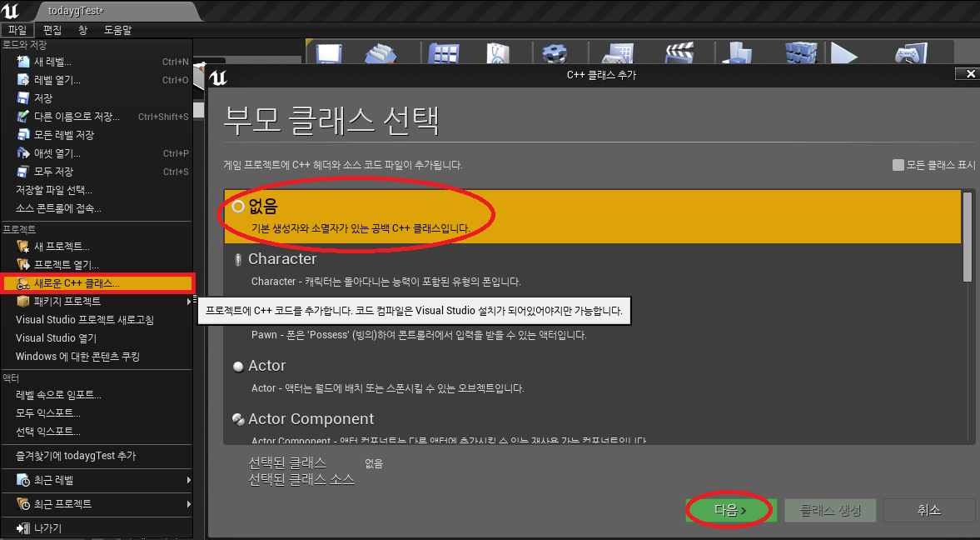This screenshot has width=980, height=540.
Task: Open the 창 menu
Action: pos(83,30)
